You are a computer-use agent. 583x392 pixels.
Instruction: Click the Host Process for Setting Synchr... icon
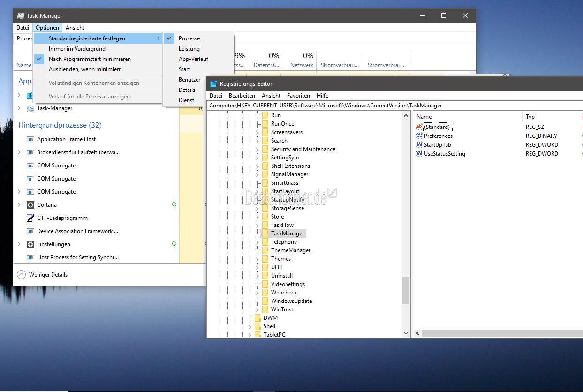pos(30,257)
